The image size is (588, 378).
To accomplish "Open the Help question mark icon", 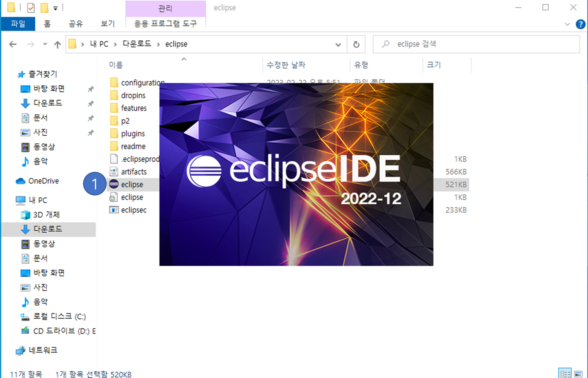I will coord(580,24).
